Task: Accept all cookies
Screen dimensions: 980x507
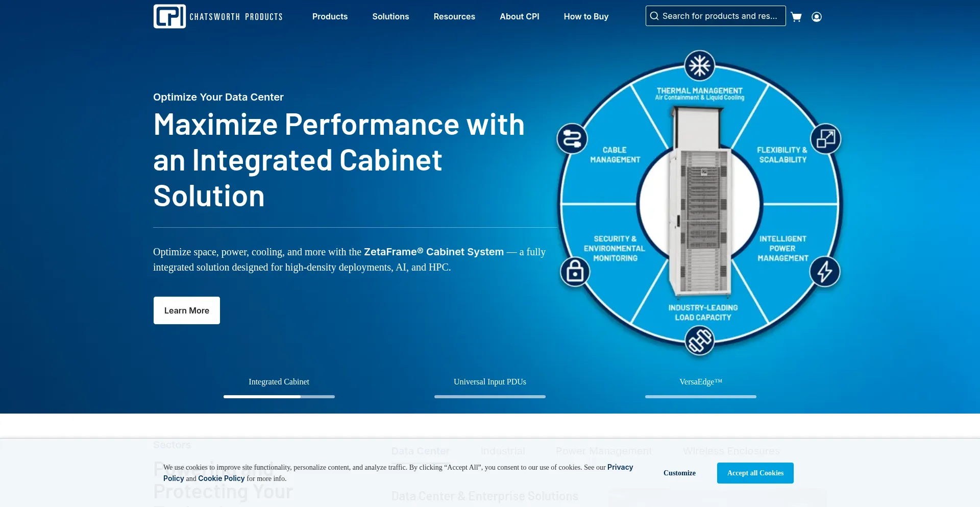Action: 755,473
